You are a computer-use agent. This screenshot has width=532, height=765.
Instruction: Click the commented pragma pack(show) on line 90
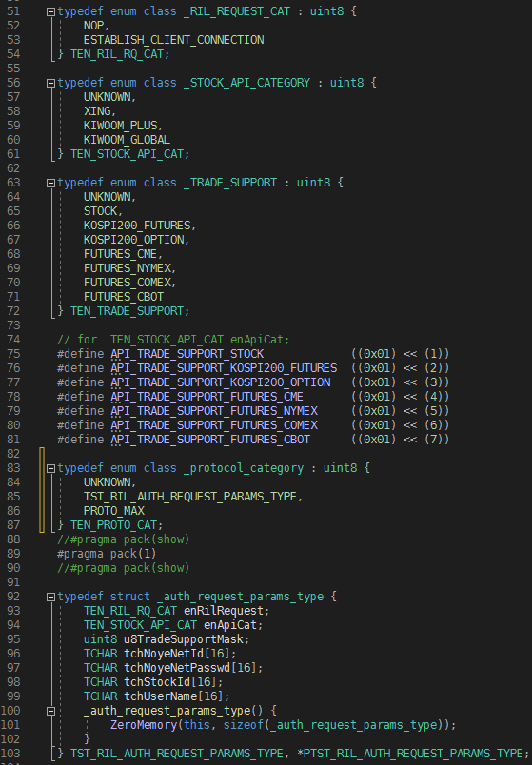[124, 568]
